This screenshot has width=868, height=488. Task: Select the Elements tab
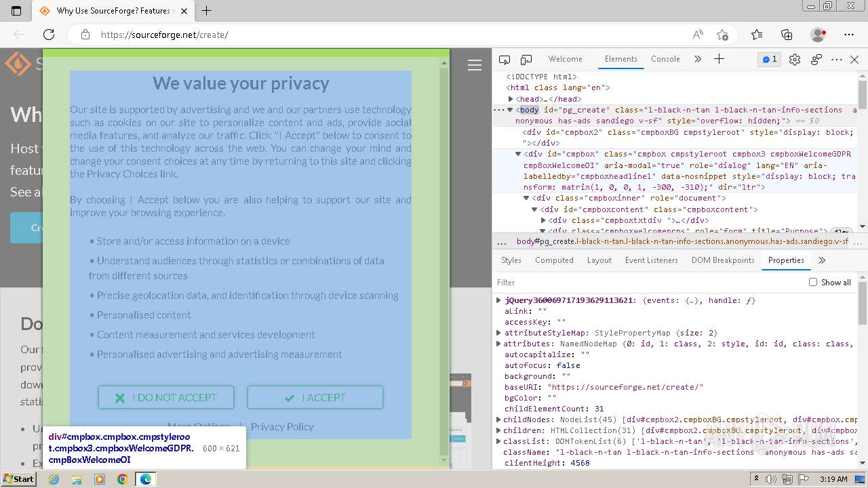(620, 59)
